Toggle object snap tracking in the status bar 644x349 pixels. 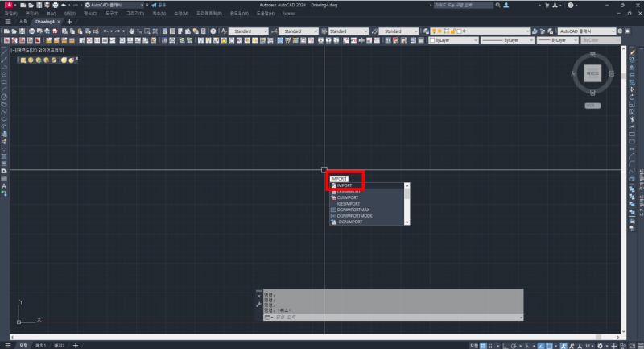tap(541, 346)
